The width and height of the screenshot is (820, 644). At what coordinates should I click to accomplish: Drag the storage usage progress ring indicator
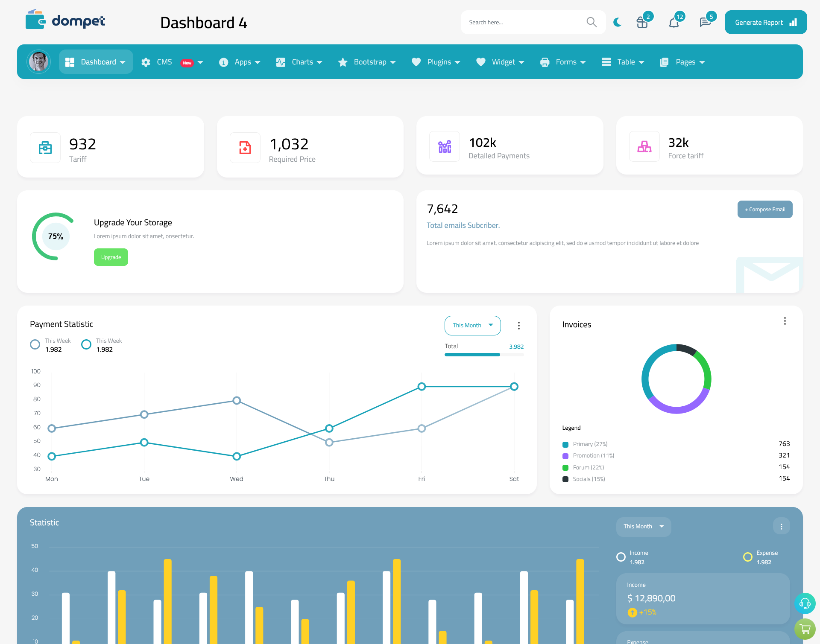click(55, 236)
